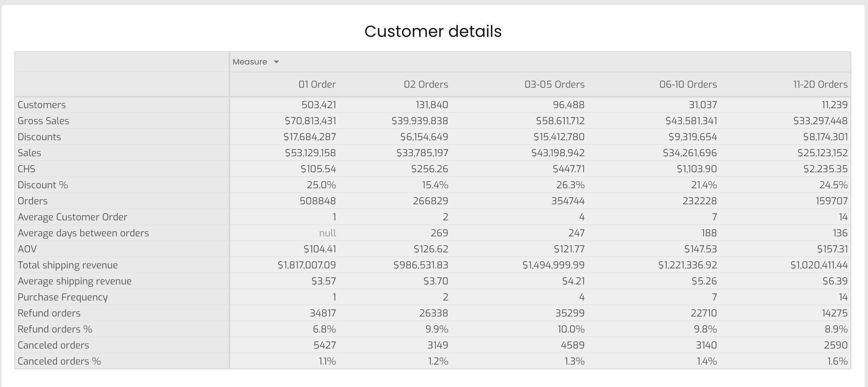Click the Discount % row label
The height and width of the screenshot is (387, 868).
click(x=43, y=185)
